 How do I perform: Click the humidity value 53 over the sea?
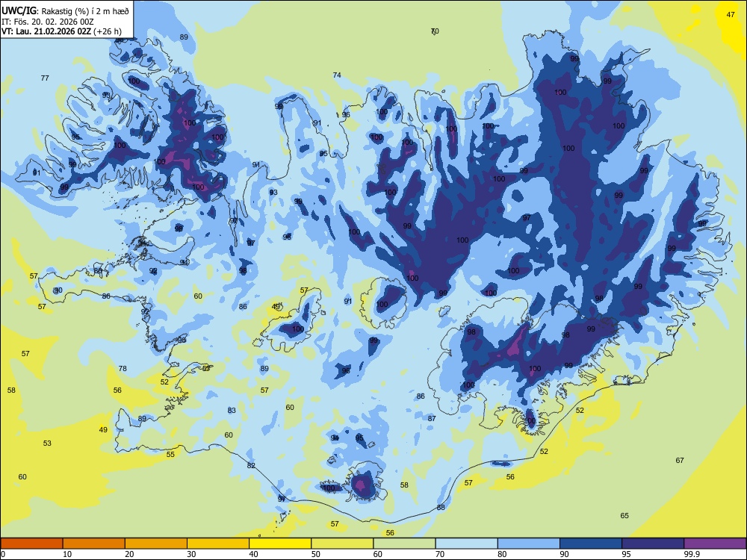(x=47, y=444)
